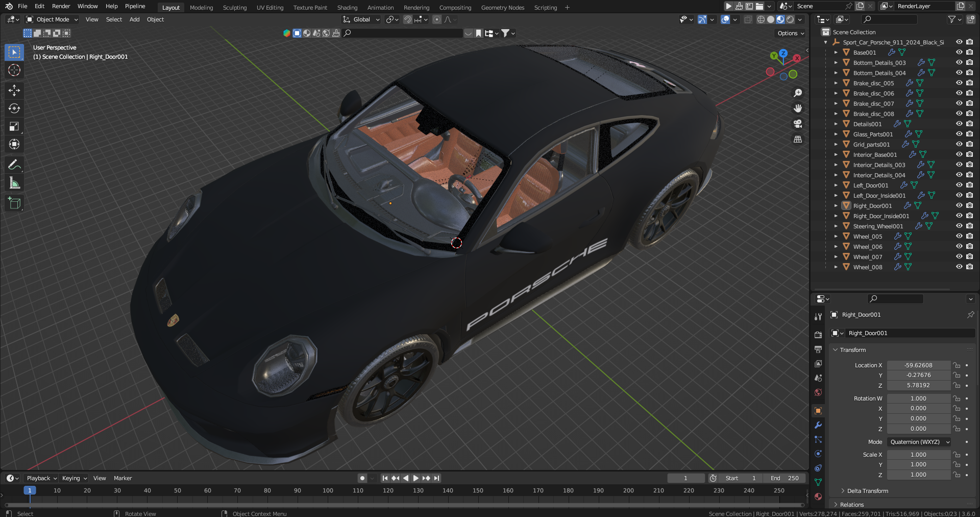
Task: Click the End frame 250 field
Action: [x=785, y=478]
